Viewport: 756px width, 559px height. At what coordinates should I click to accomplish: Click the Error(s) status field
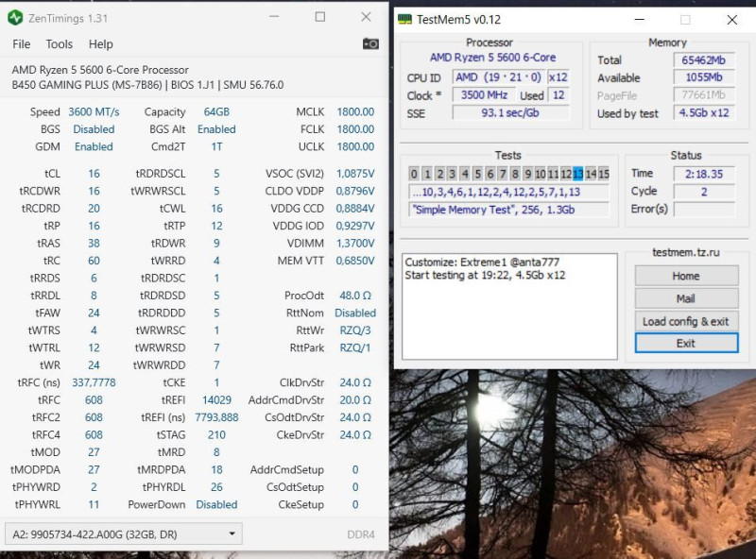(x=704, y=209)
